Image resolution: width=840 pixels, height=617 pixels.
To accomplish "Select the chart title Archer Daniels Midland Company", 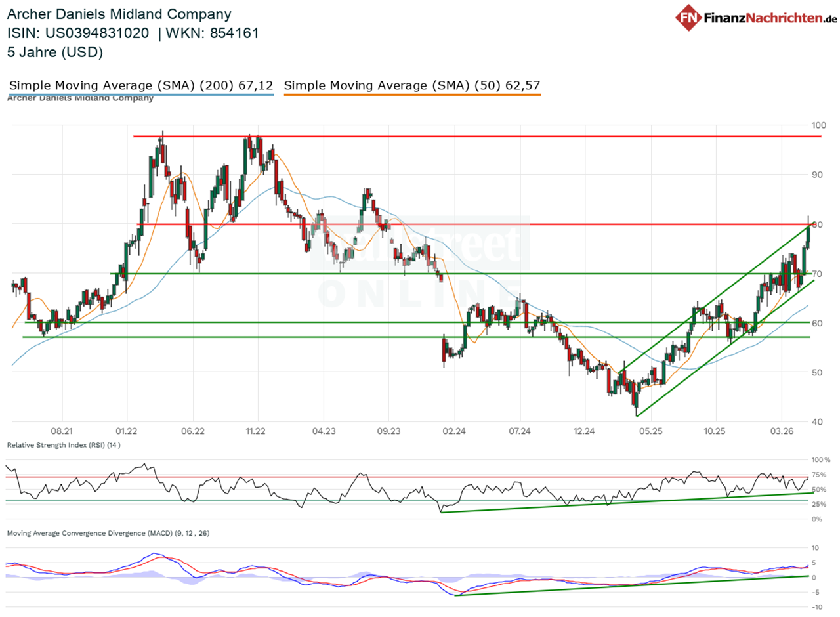I will (119, 14).
